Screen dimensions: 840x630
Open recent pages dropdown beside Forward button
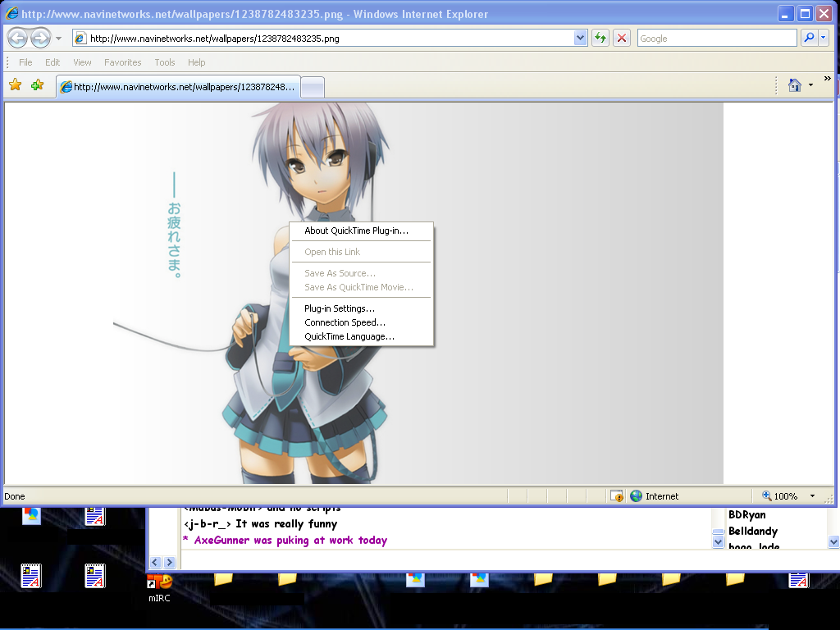[59, 39]
